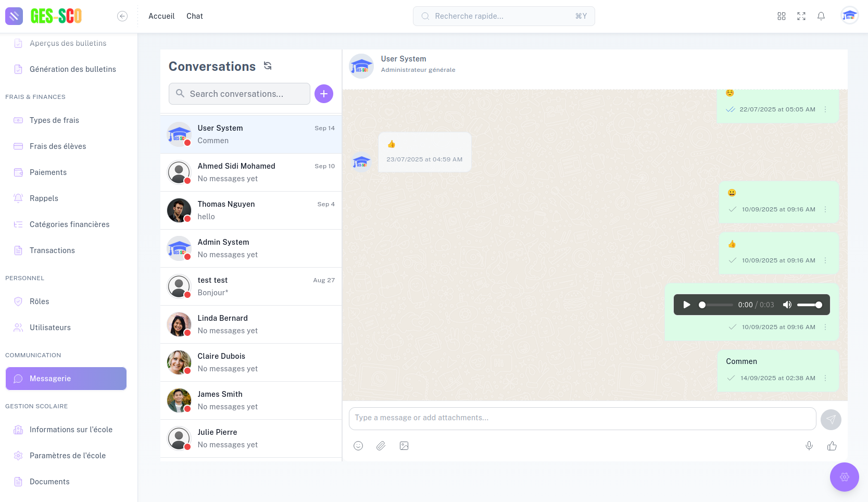Adjust the audio message volume slider
868x502 pixels.
click(x=810, y=305)
